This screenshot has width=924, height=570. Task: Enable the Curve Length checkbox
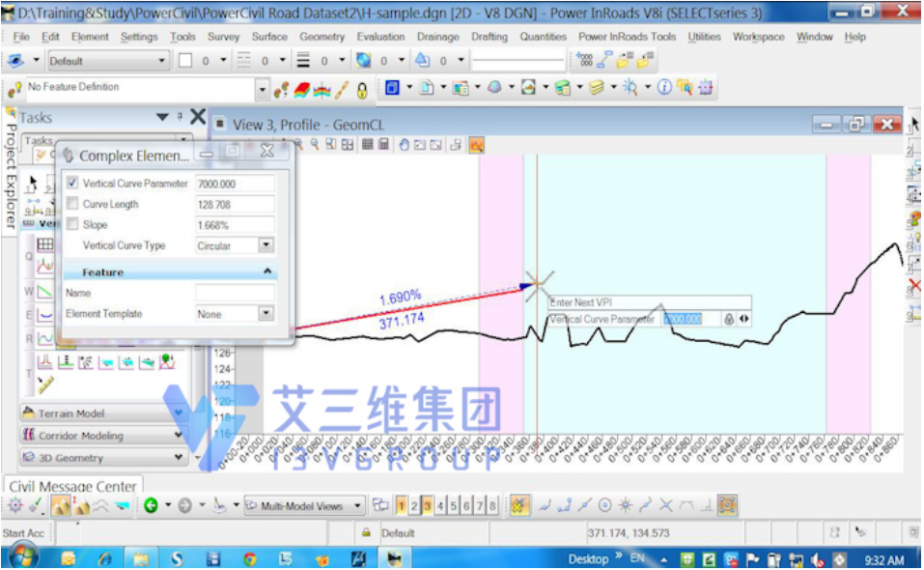[x=72, y=203]
